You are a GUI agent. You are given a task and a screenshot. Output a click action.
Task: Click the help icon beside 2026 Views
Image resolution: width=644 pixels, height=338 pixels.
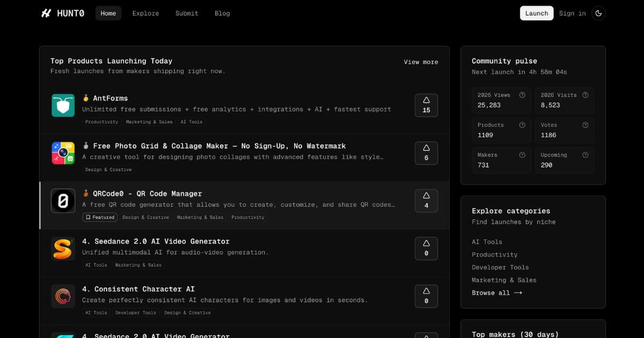[x=522, y=95]
